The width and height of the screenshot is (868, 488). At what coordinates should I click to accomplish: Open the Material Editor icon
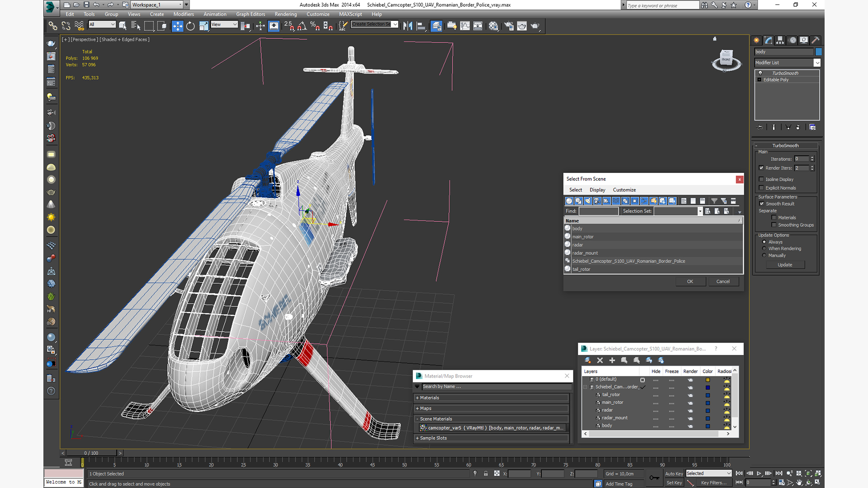pos(493,26)
